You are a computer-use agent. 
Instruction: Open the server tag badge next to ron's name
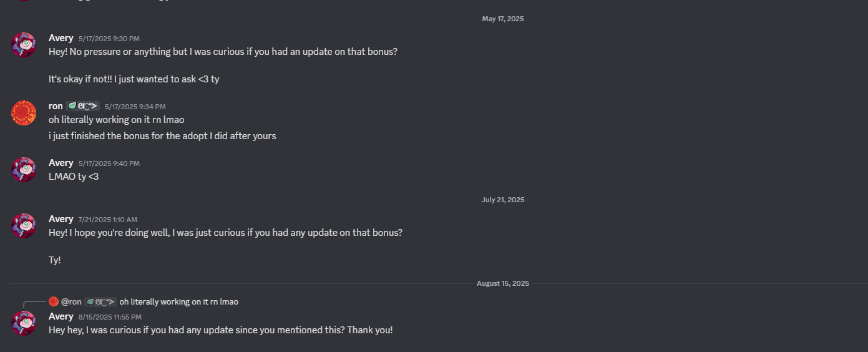(x=83, y=107)
